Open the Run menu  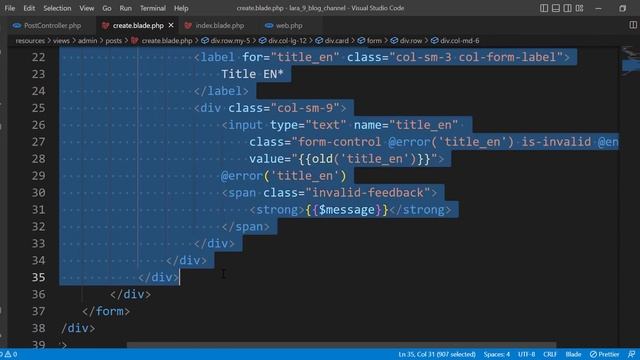tap(125, 8)
